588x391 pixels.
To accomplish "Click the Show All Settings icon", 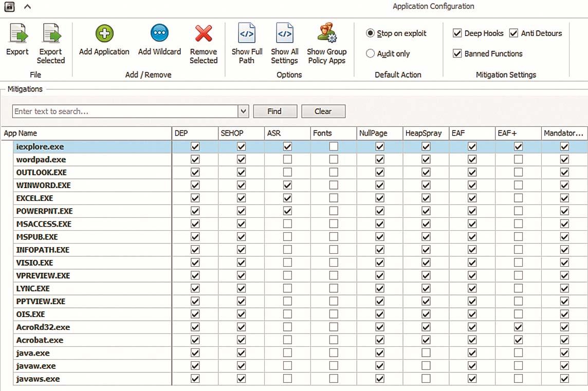I will 284,34.
